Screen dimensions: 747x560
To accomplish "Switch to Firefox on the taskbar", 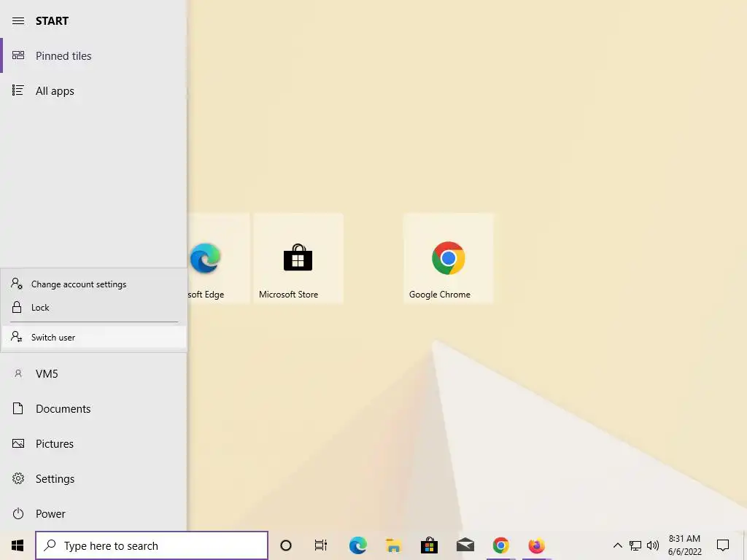I will pos(536,545).
